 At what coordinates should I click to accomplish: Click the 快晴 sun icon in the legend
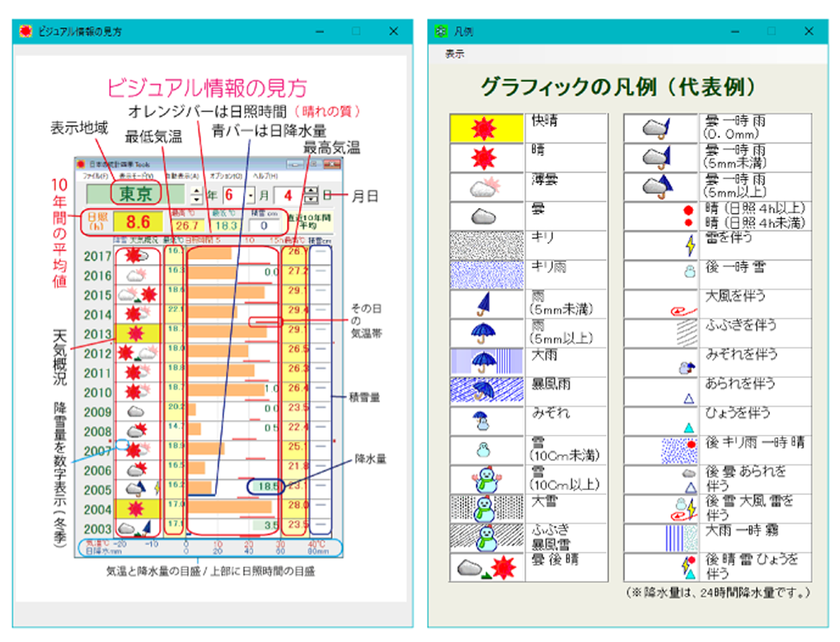[486, 128]
